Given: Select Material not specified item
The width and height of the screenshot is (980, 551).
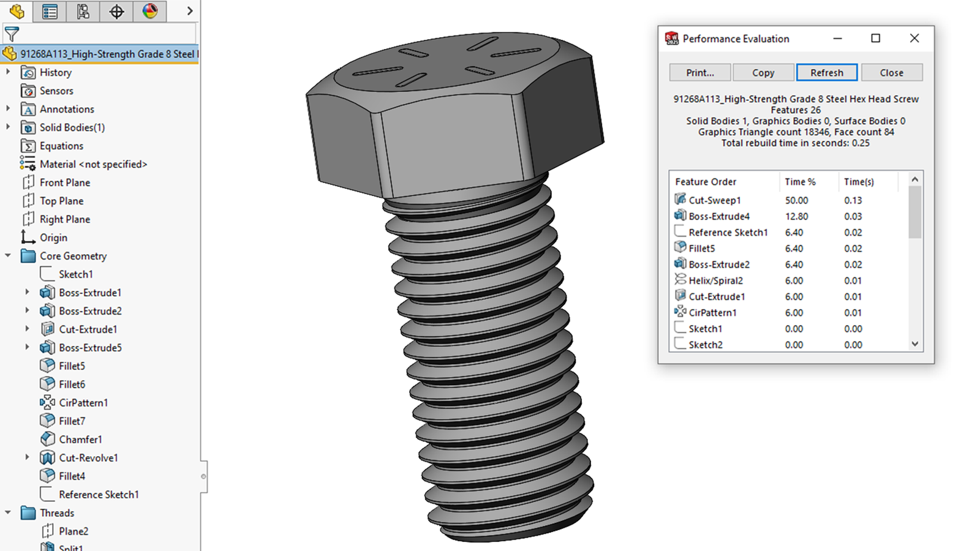Looking at the screenshot, I should [x=93, y=164].
